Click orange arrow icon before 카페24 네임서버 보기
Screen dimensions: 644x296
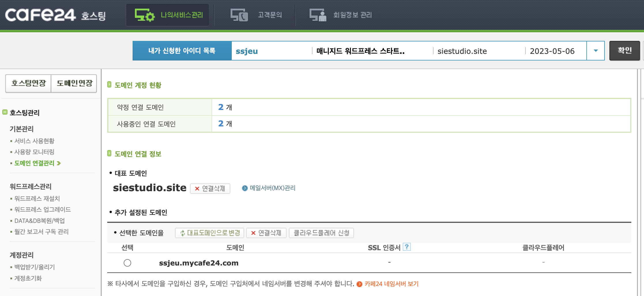coord(359,284)
